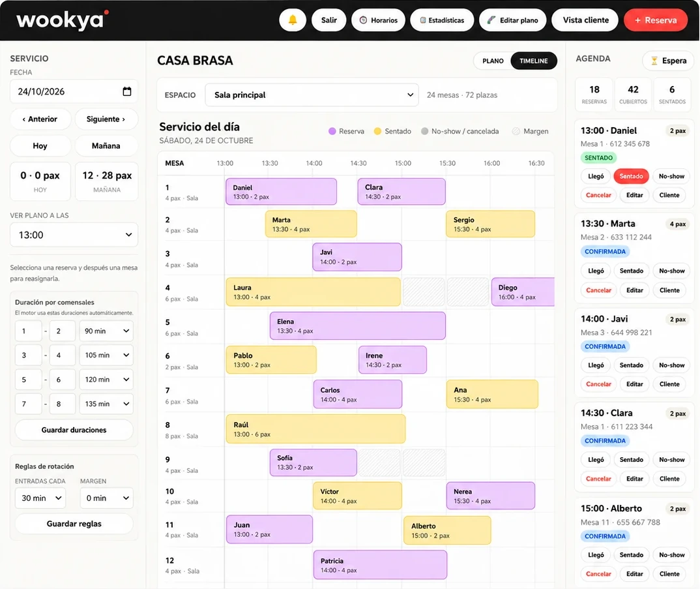Click the Wookya logo
The height and width of the screenshot is (589, 700).
click(x=63, y=20)
